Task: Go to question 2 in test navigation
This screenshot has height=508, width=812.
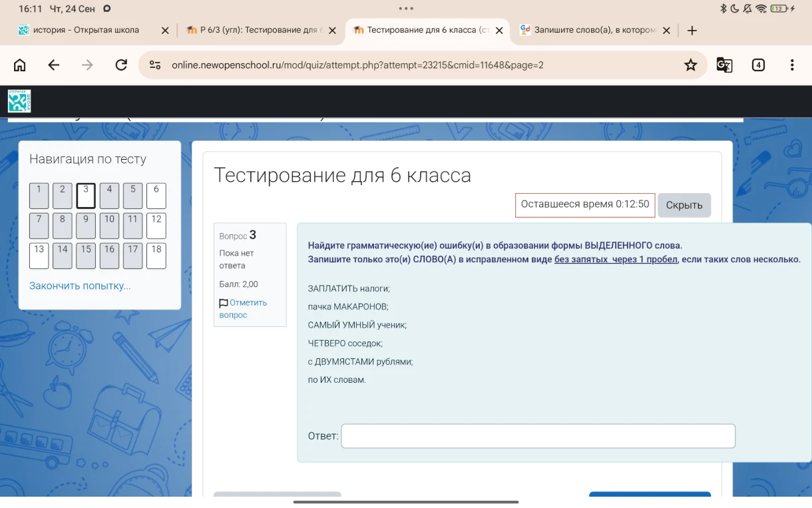Action: [x=63, y=196]
